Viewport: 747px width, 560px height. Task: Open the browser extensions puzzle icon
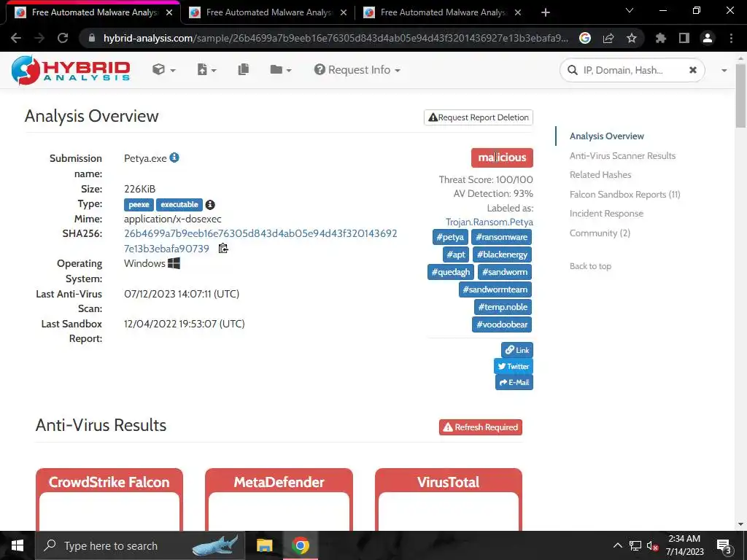[660, 38]
